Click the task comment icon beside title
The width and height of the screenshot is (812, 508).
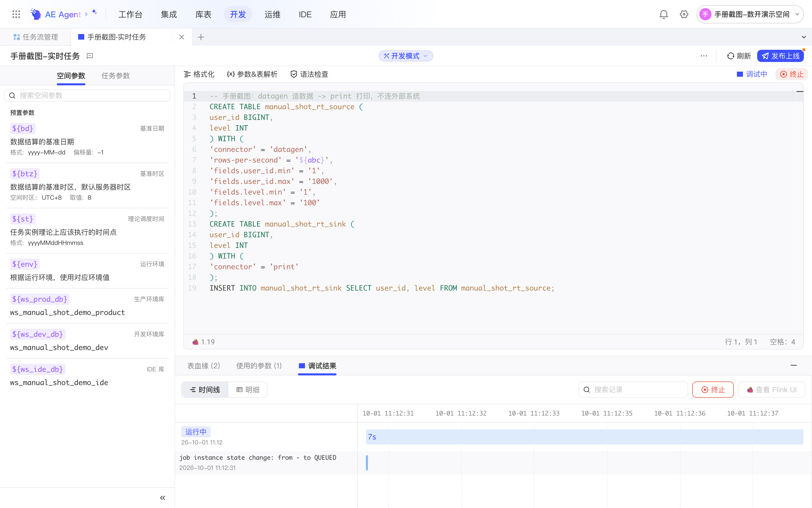90,56
